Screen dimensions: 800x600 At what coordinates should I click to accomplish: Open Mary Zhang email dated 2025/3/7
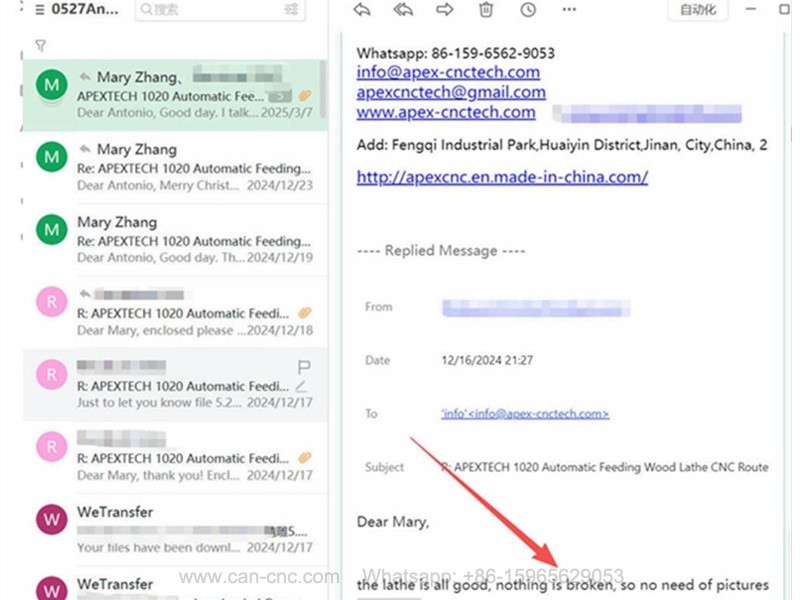[175, 95]
